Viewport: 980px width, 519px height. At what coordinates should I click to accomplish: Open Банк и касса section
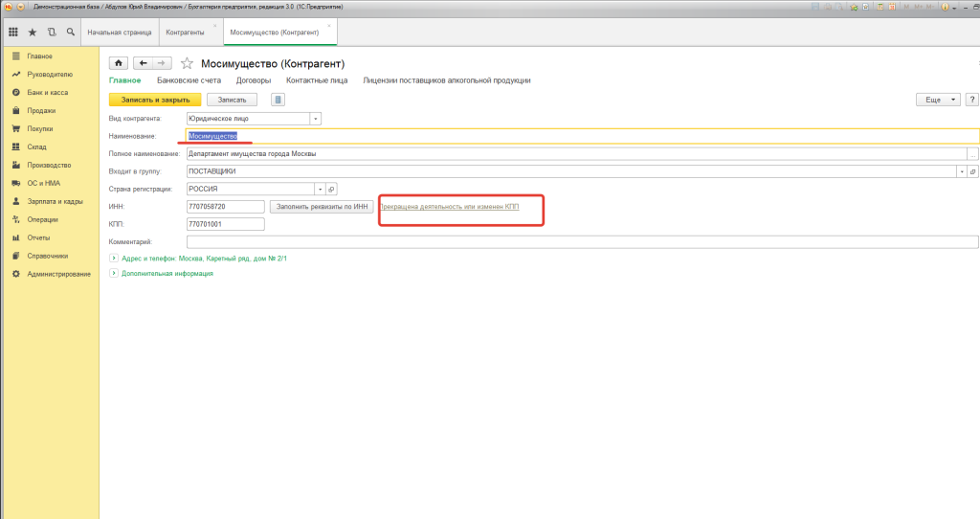pyautogui.click(x=48, y=93)
